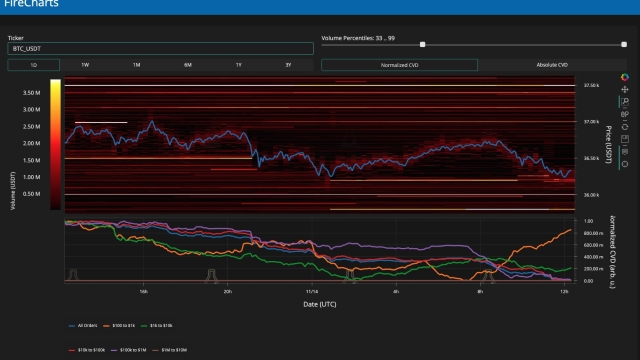
Task: Switch to the 3Y timeframe
Action: [288, 65]
